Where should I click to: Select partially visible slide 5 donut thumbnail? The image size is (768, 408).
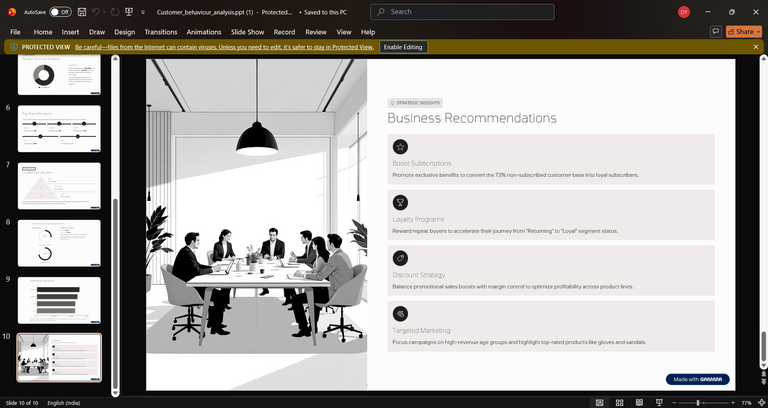click(59, 75)
